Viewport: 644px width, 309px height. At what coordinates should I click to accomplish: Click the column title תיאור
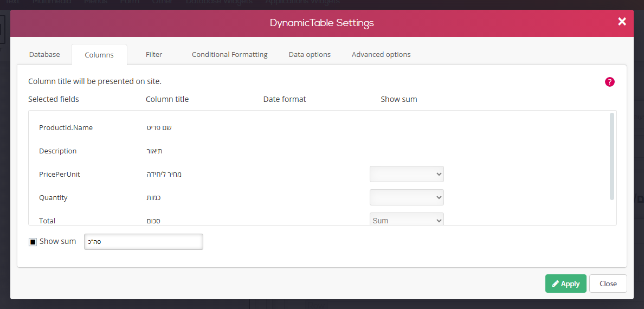pos(154,151)
